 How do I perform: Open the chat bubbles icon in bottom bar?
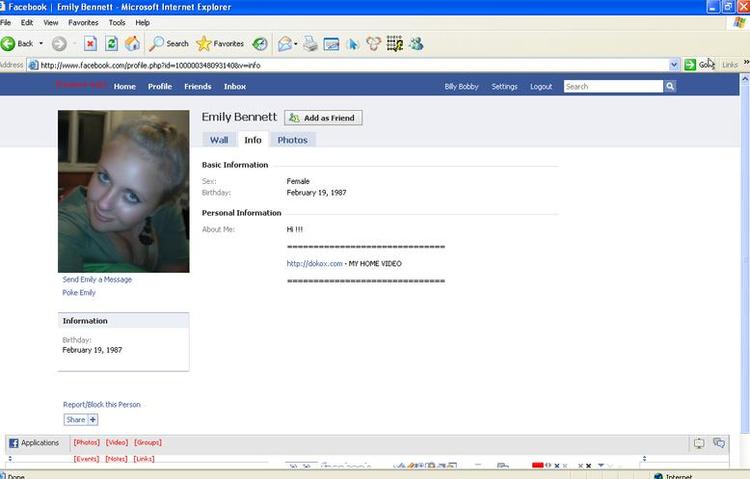pos(719,443)
